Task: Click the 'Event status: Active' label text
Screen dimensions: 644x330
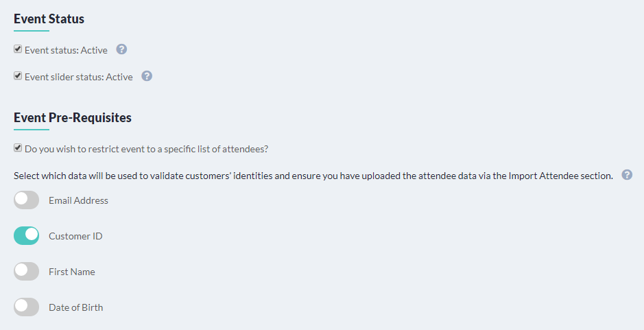Action: 66,50
